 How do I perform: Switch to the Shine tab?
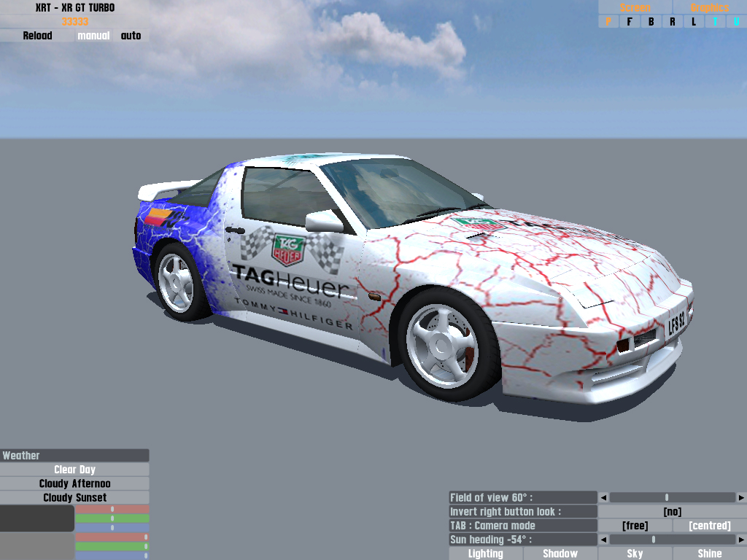710,553
